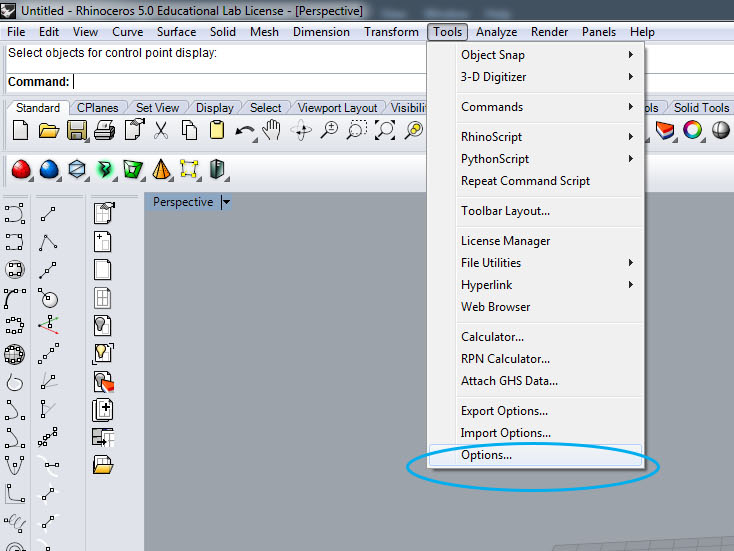Click the Zoom window icon

tap(357, 130)
